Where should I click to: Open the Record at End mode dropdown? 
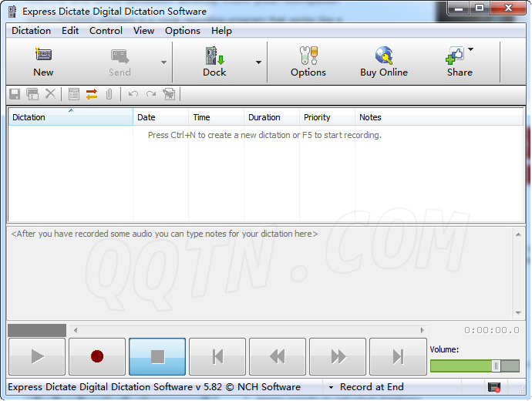(331, 387)
